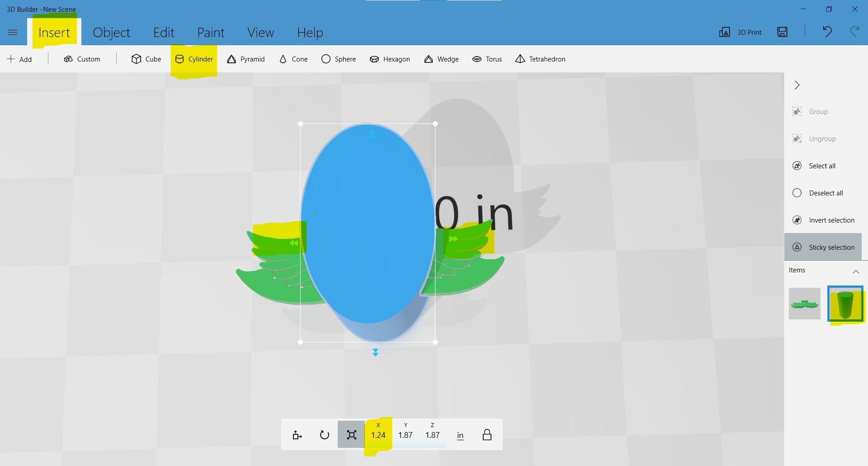Open the Help tab

[310, 33]
